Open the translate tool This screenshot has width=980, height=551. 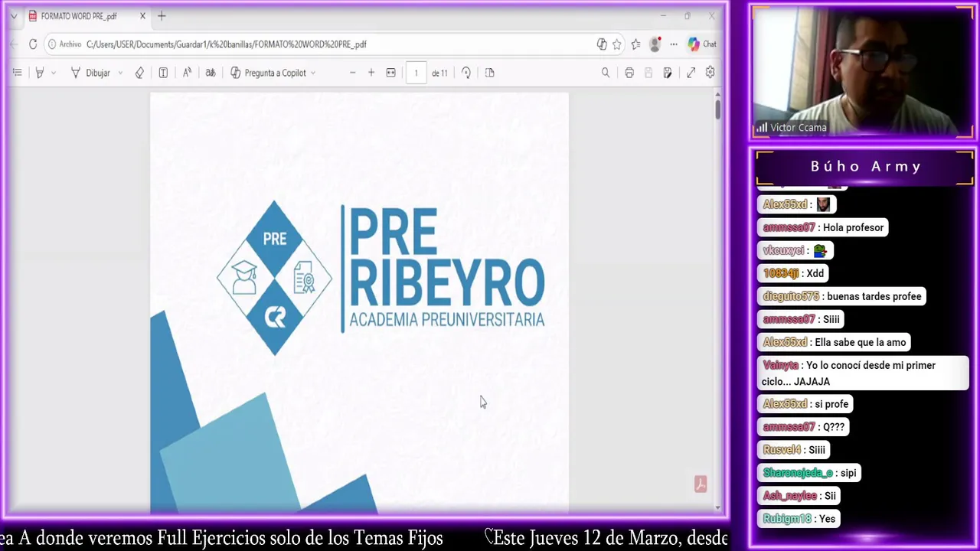pyautogui.click(x=211, y=73)
